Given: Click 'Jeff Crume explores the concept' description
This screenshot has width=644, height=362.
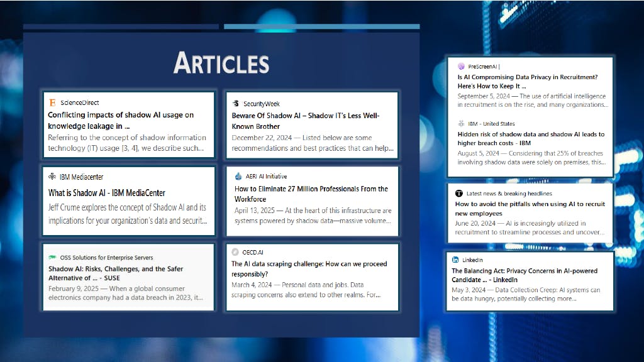Looking at the screenshot, I should [x=127, y=214].
